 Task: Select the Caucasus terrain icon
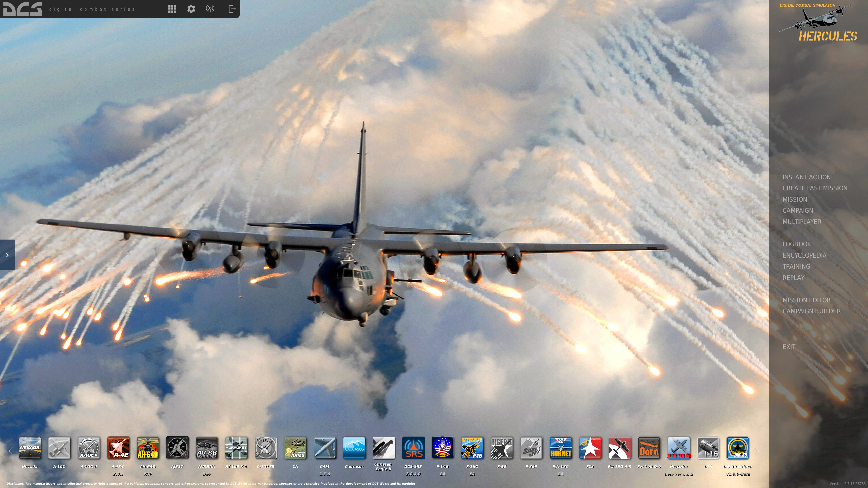[354, 448]
